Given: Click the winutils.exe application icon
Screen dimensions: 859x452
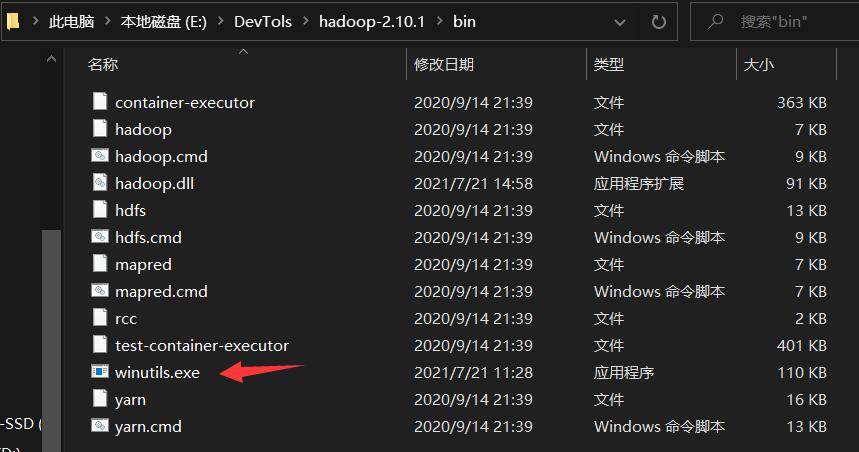Looking at the screenshot, I should click(99, 372).
